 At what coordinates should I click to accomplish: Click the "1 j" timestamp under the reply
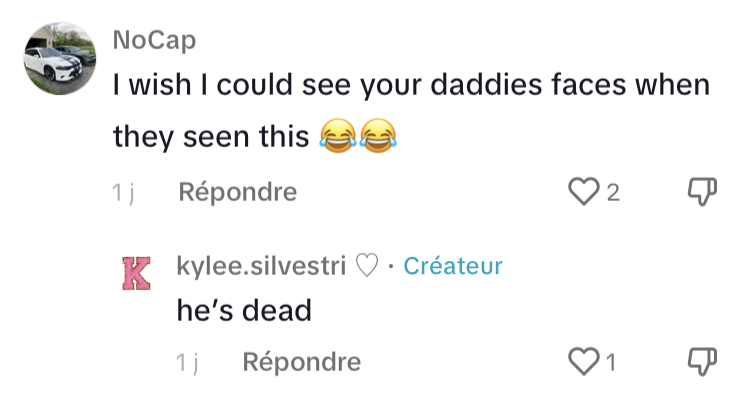[x=187, y=363]
